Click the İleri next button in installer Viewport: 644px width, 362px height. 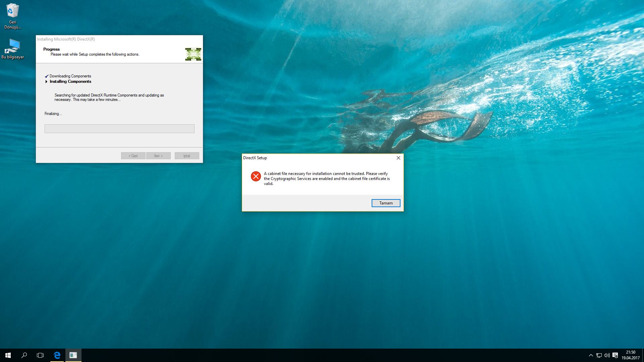[x=158, y=156]
